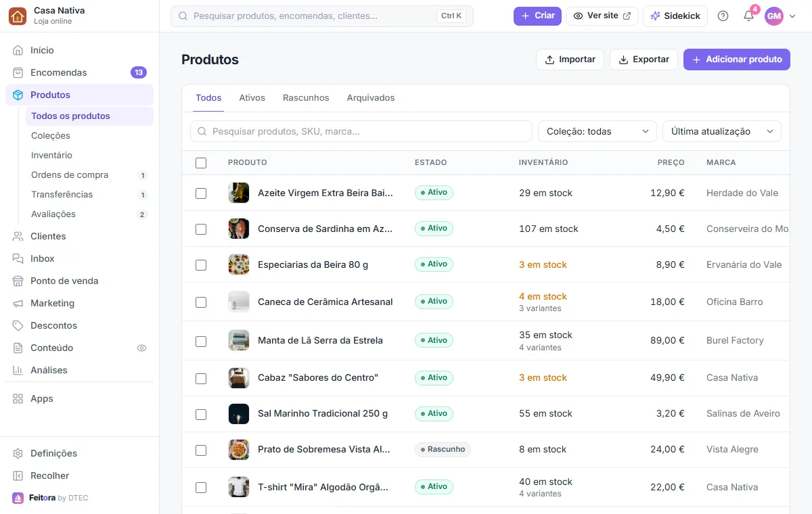Click the GM user avatar
Image resolution: width=812 pixels, height=514 pixels.
(x=773, y=16)
